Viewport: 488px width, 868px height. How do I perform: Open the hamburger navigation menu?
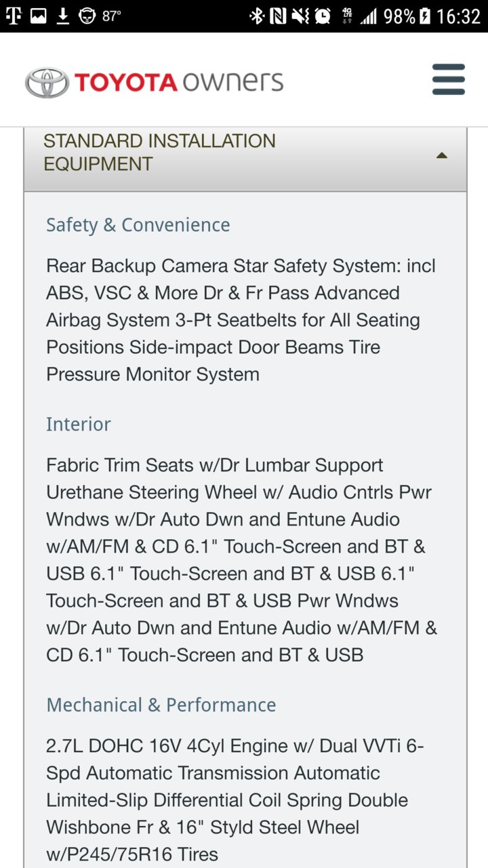point(449,80)
